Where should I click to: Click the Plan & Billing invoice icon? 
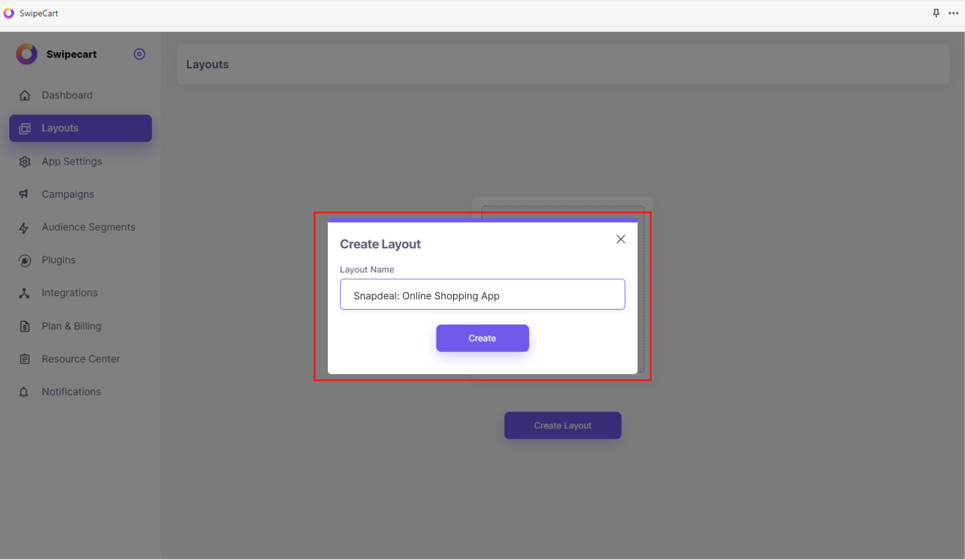(25, 326)
